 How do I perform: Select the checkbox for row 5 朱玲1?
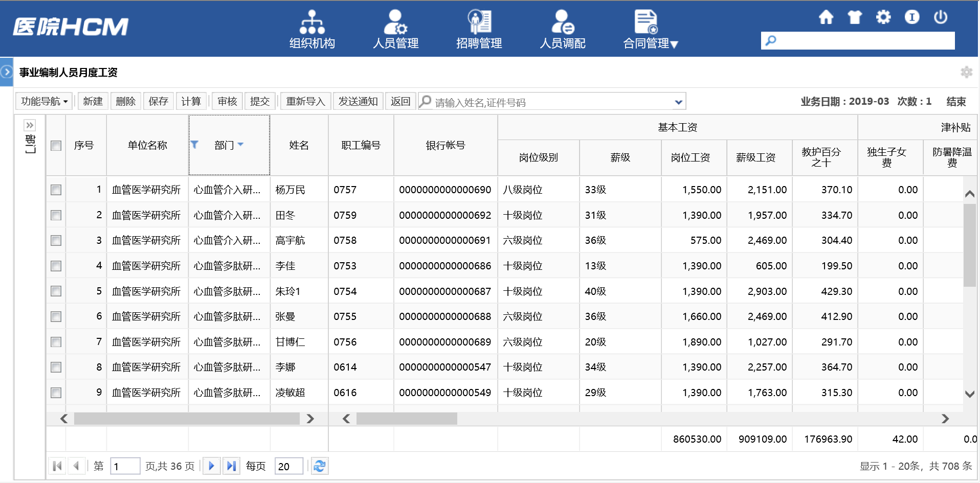coord(56,291)
